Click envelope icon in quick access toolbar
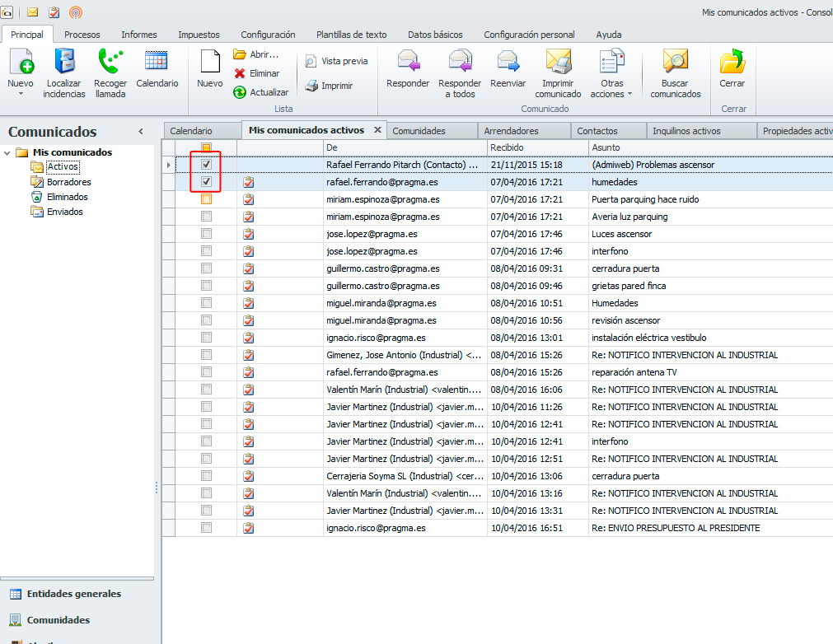 tap(32, 12)
